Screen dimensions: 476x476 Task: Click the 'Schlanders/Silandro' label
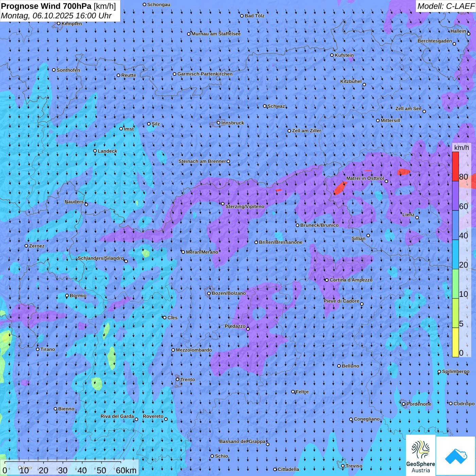(x=101, y=258)
